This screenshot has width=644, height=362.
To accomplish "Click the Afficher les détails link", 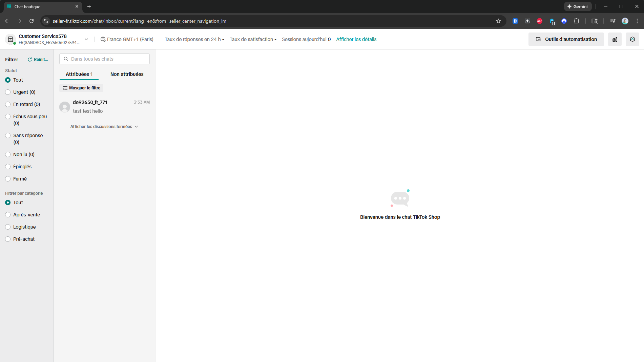I will point(356,39).
